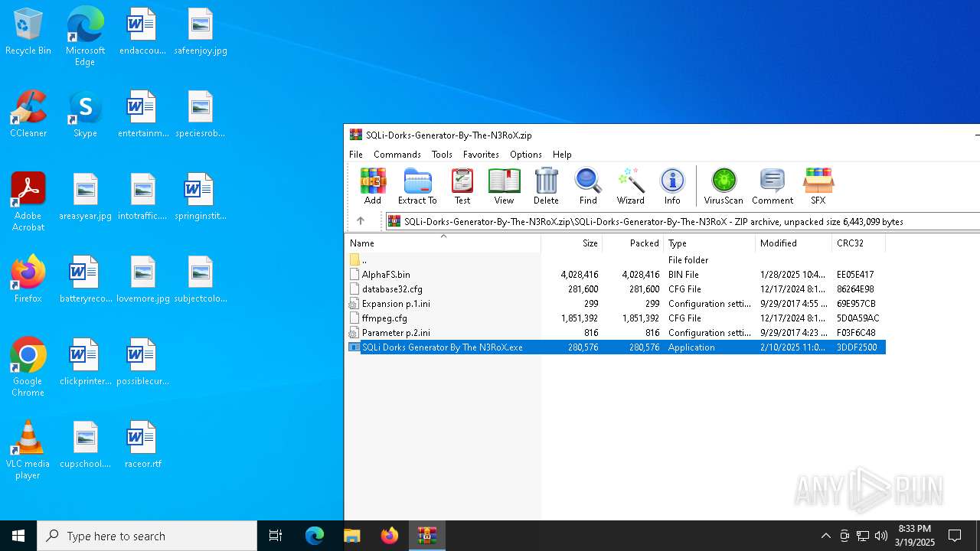Open Task View on taskbar
980x551 pixels.
[276, 536]
